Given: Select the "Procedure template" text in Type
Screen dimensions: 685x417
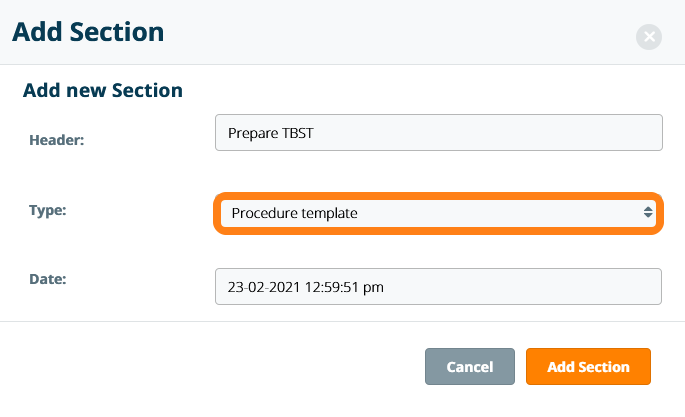Looking at the screenshot, I should (294, 213).
